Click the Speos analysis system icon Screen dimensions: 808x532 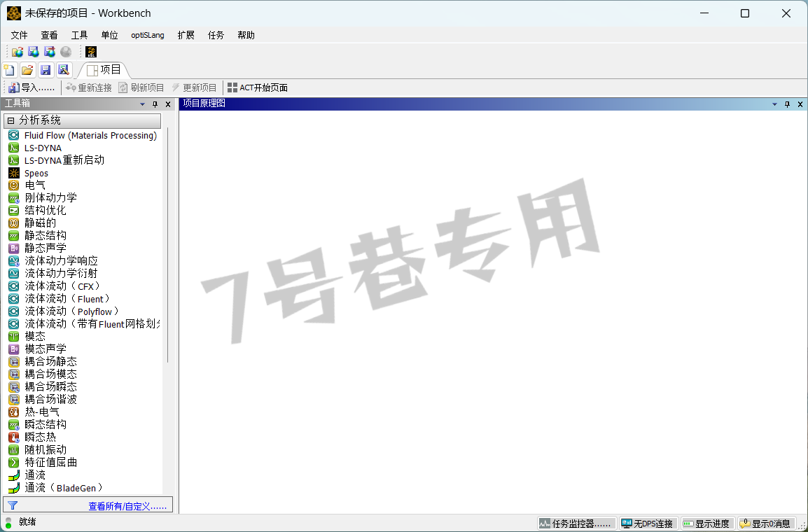tap(14, 173)
